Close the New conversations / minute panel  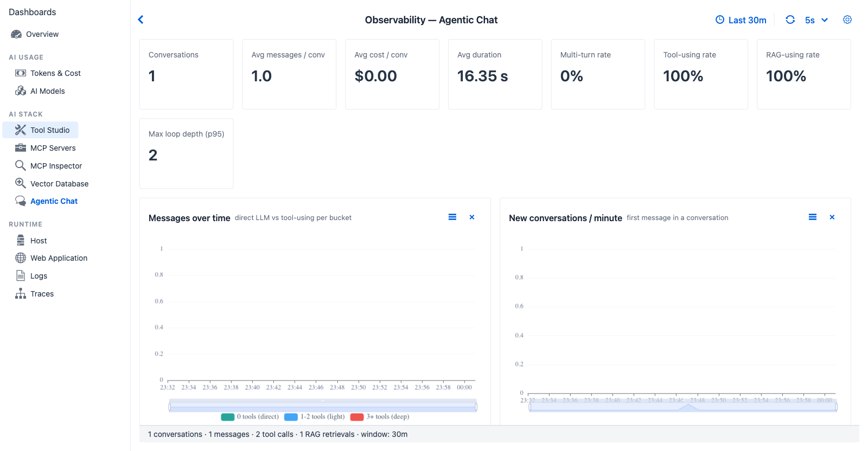(x=832, y=217)
